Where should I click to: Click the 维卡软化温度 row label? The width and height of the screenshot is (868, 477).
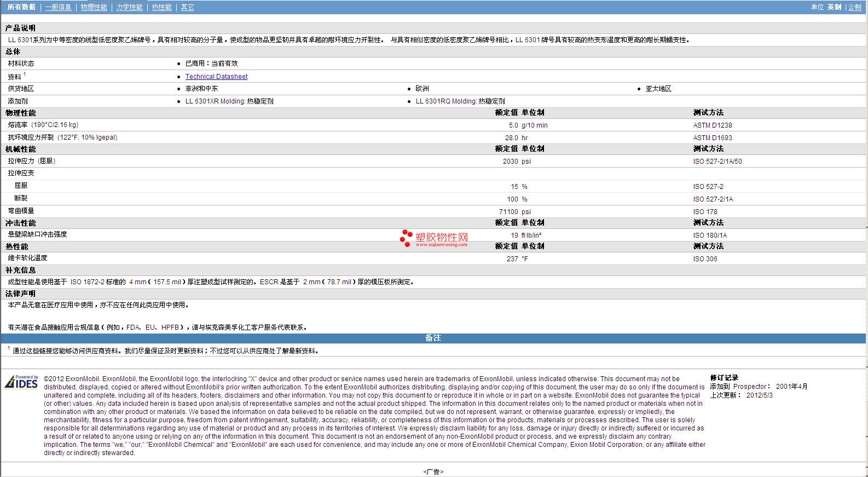(27, 258)
